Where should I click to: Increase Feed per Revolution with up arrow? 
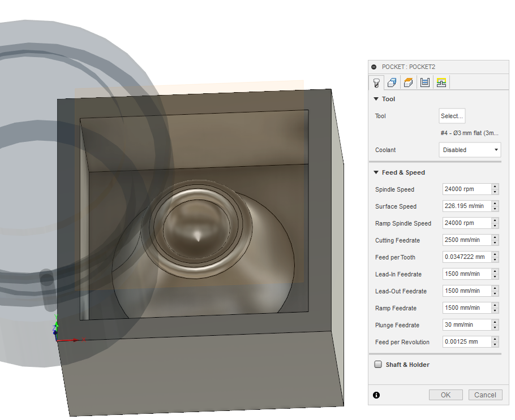(495, 339)
